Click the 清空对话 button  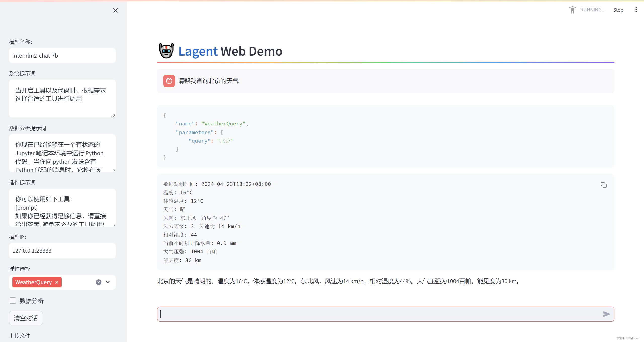pyautogui.click(x=26, y=318)
